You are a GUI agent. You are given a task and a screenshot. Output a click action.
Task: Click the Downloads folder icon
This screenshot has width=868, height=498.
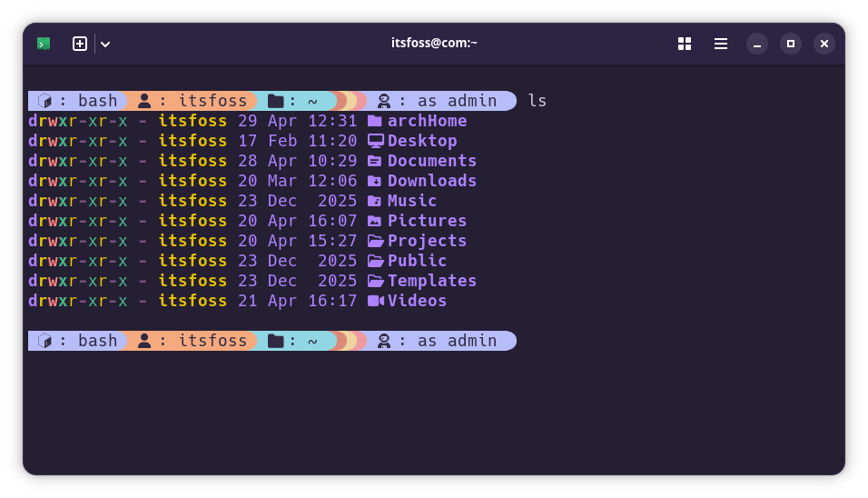(x=375, y=181)
